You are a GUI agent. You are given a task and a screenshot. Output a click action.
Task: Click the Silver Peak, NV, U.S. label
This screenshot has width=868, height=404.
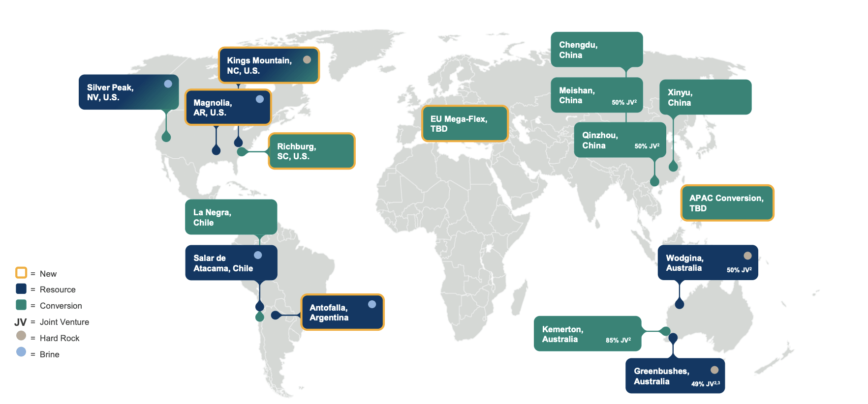pyautogui.click(x=128, y=92)
